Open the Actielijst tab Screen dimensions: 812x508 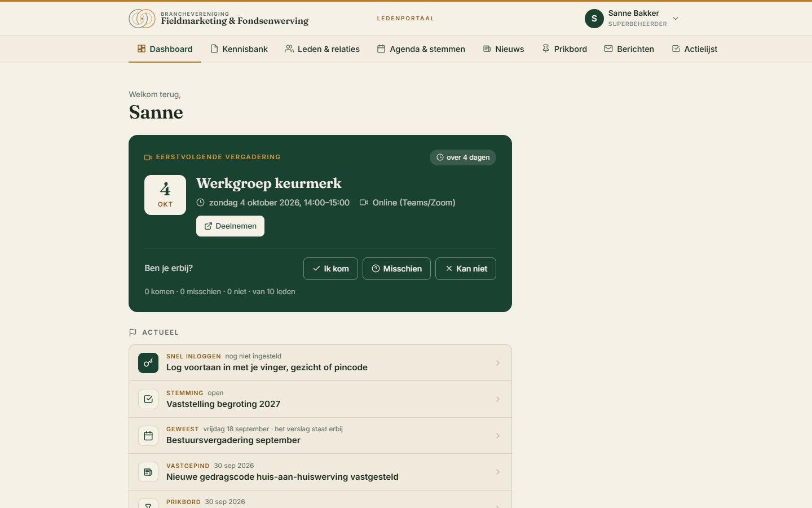pyautogui.click(x=695, y=49)
